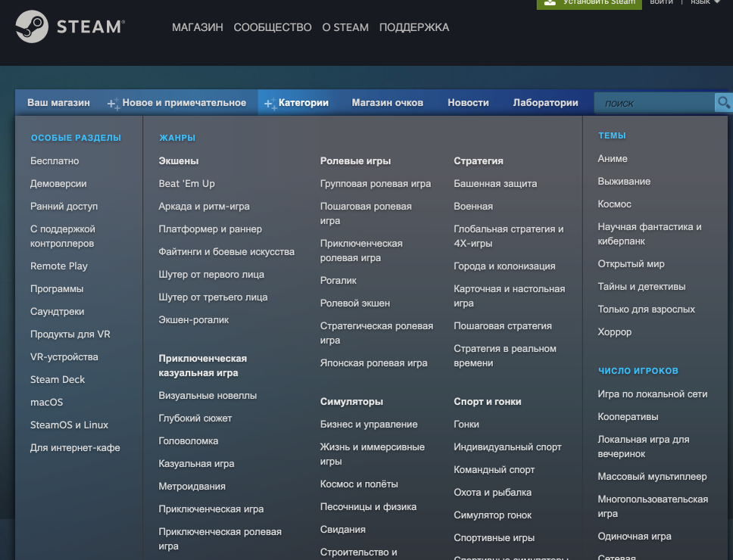The width and height of the screenshot is (733, 560).
Task: Go to О STEAM page
Action: click(345, 27)
